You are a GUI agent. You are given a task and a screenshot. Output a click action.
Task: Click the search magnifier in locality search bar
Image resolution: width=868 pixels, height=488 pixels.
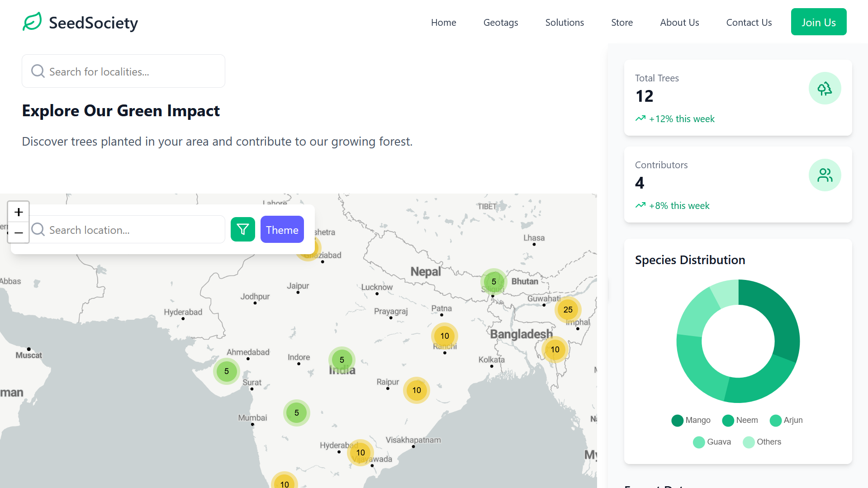38,71
